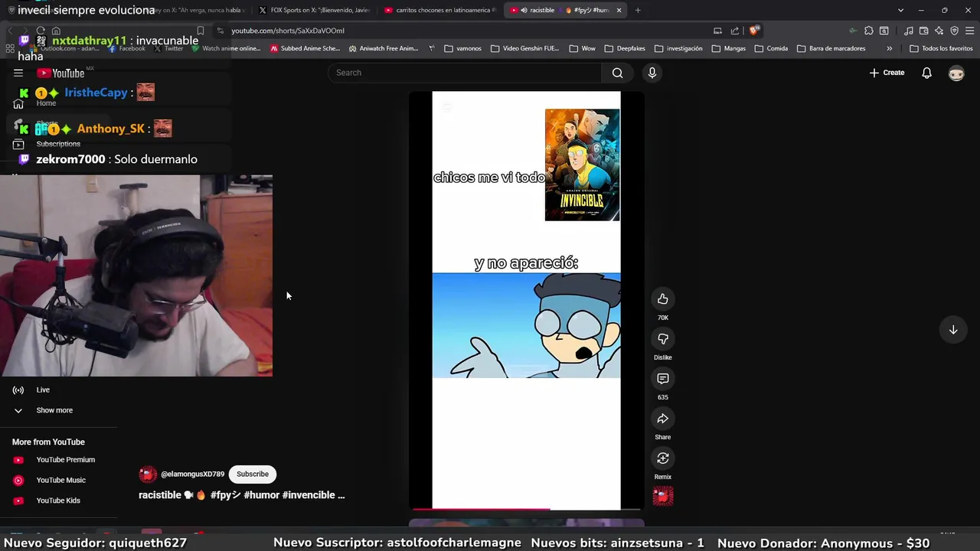
Task: Open Leo AI sparkle icon
Action: coord(939,31)
